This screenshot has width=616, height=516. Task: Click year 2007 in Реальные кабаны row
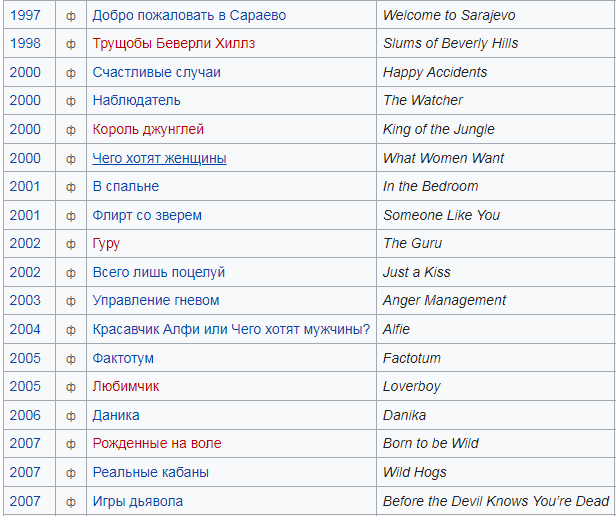25,472
